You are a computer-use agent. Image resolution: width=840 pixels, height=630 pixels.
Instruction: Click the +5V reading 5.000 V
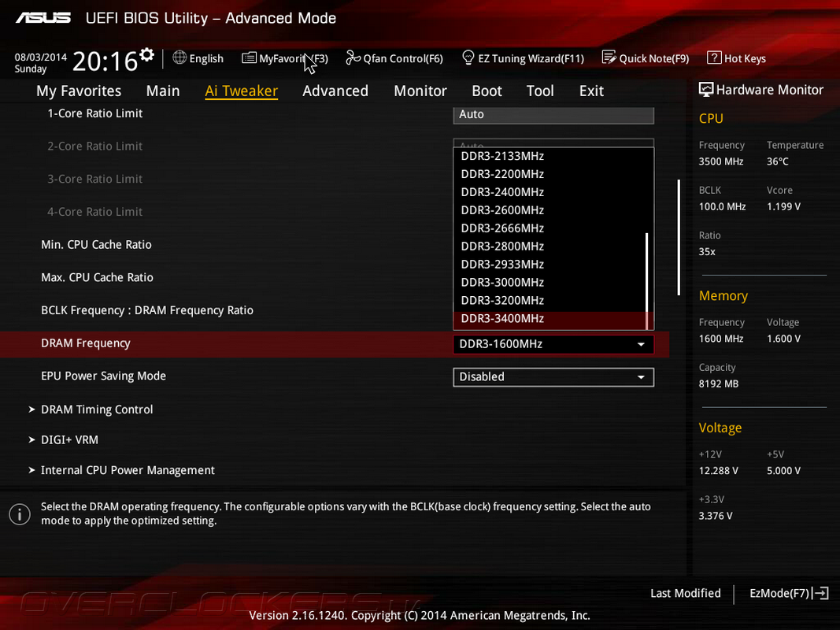[x=783, y=471]
